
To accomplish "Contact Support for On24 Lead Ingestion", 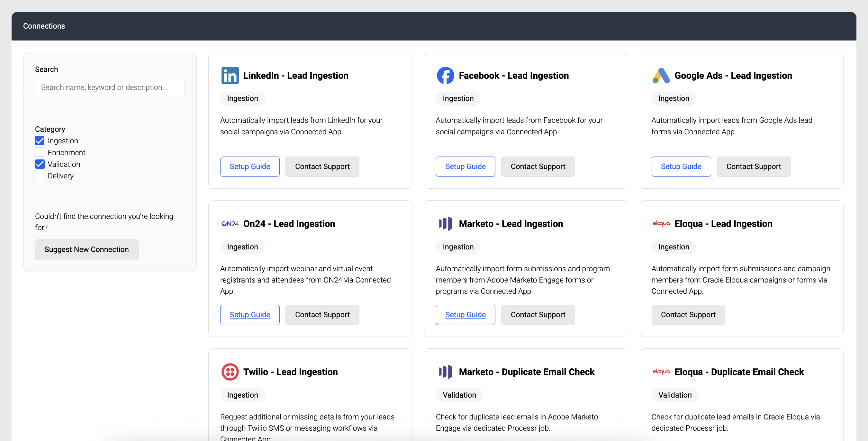I will point(322,315).
